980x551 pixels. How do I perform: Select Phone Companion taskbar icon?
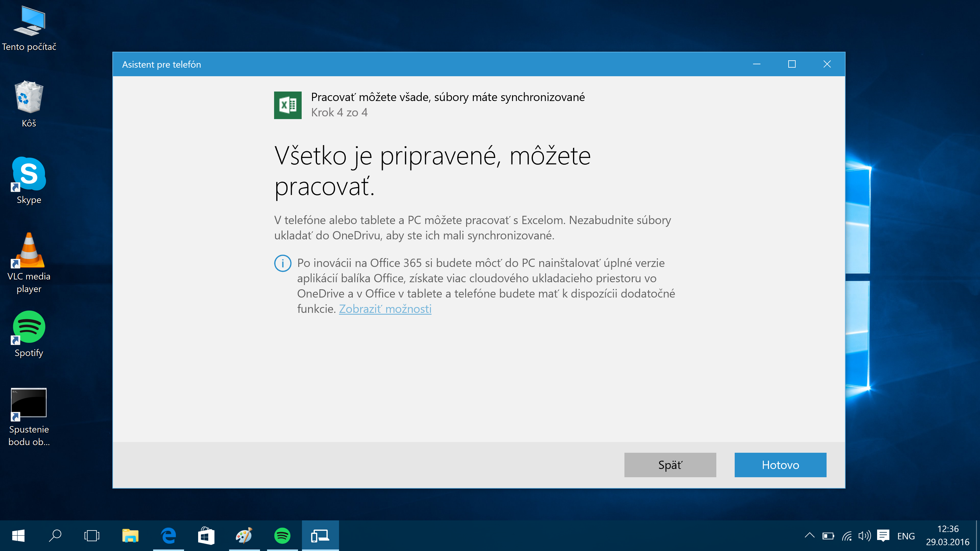pyautogui.click(x=320, y=536)
